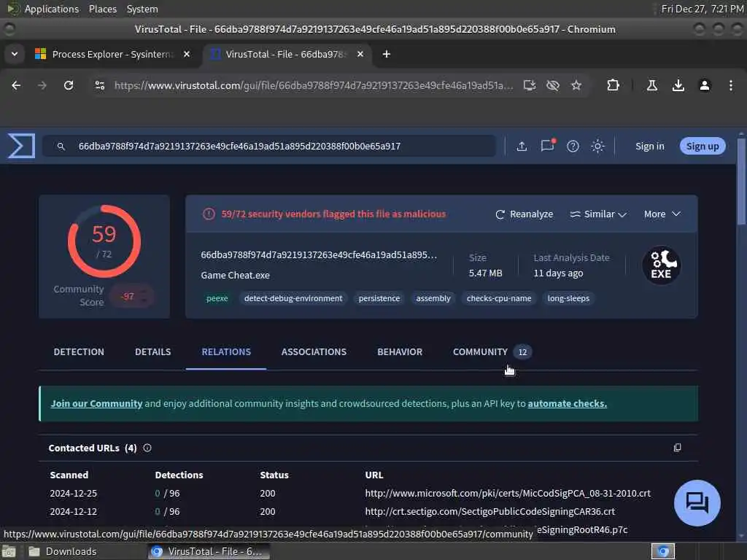Click the search magnifier icon
The height and width of the screenshot is (560, 747).
[x=61, y=146]
